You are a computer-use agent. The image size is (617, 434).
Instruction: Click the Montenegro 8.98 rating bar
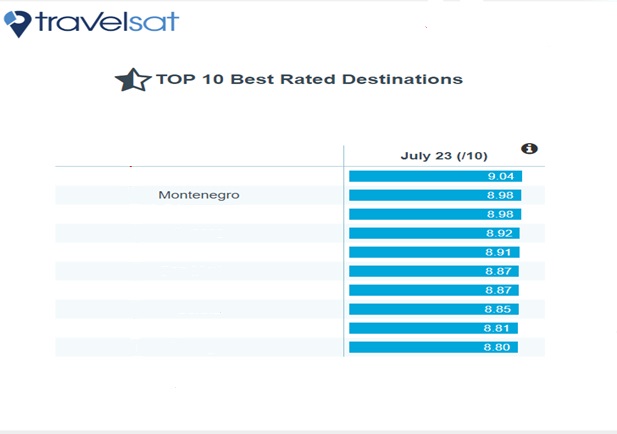coord(435,195)
